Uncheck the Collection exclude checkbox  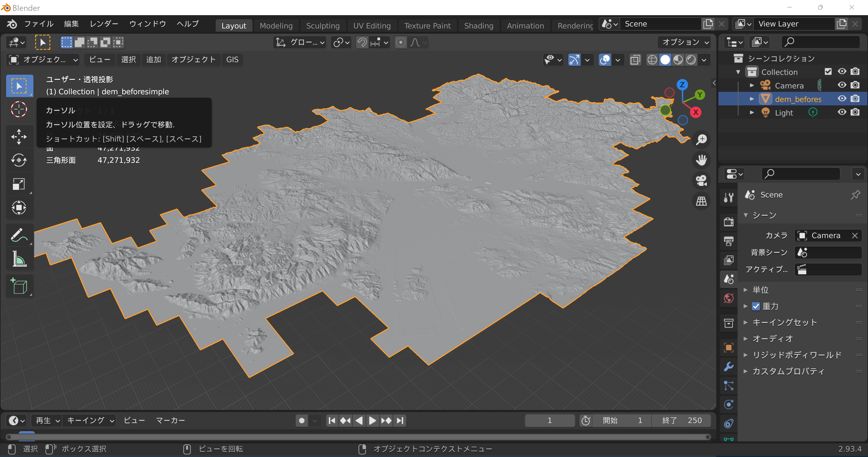pyautogui.click(x=828, y=71)
